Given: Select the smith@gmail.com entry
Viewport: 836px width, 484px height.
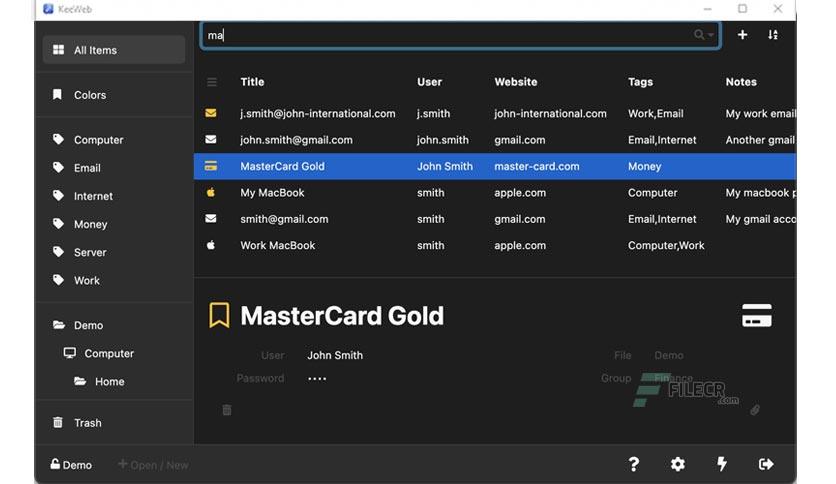Looking at the screenshot, I should click(x=495, y=219).
